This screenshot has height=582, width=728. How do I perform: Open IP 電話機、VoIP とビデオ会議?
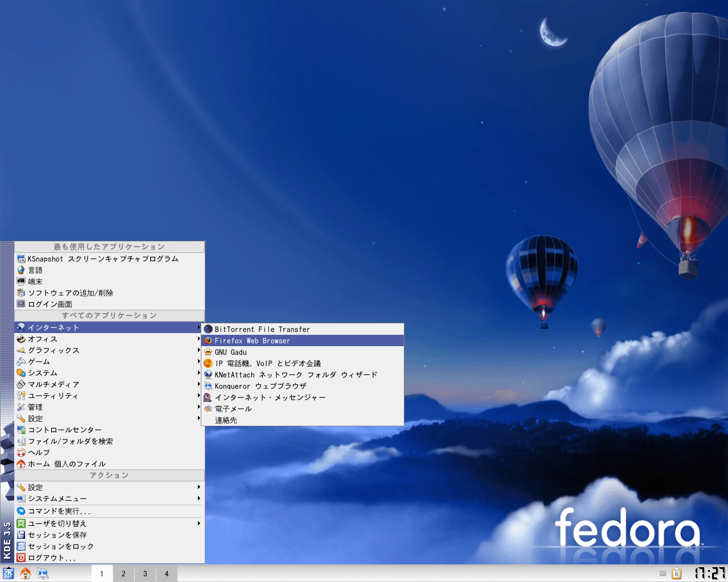[x=303, y=363]
